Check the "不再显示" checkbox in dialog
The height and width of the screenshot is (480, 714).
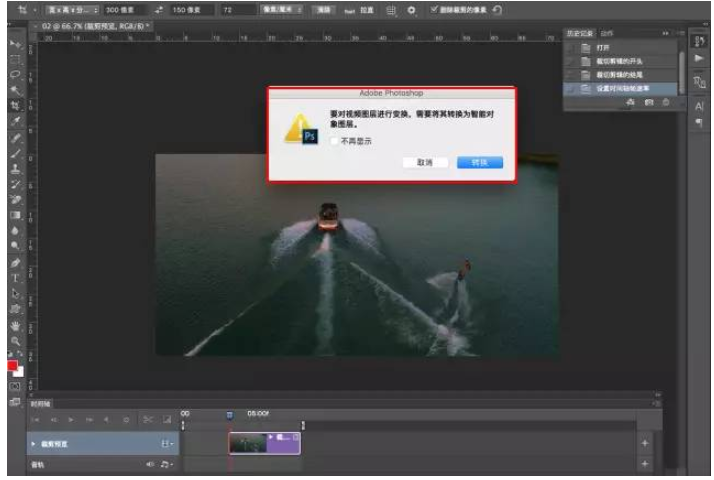335,141
